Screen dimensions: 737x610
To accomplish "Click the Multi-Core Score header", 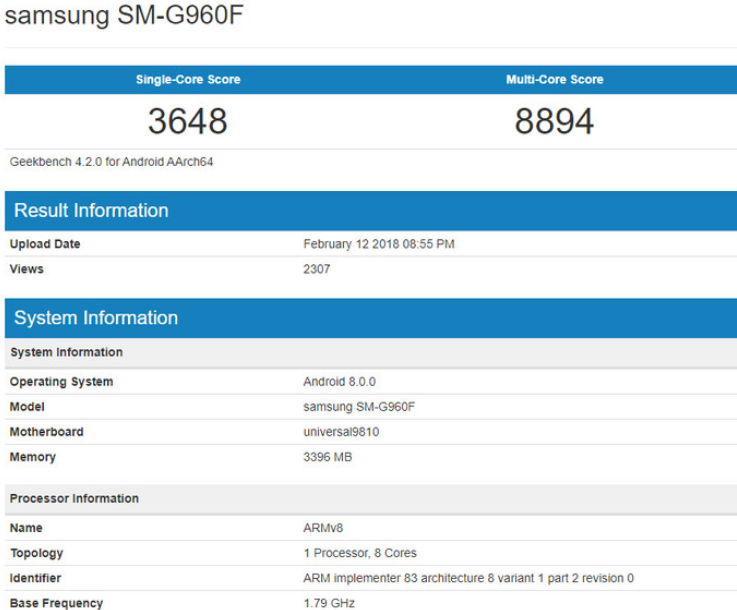I will tap(554, 80).
